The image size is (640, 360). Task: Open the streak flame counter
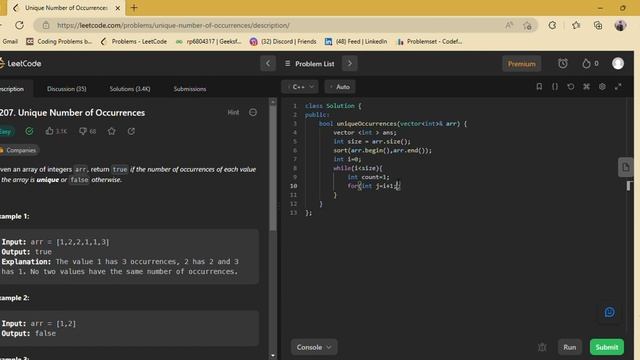[x=590, y=64]
